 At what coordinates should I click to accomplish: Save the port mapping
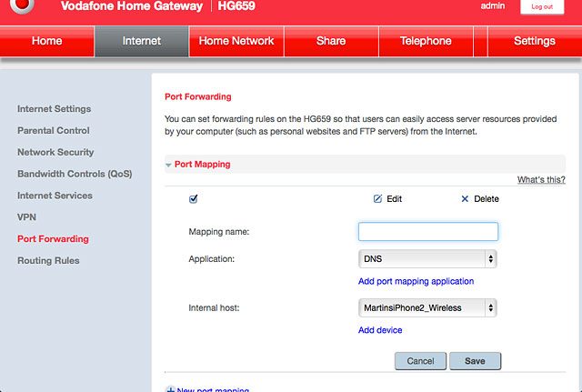pyautogui.click(x=475, y=361)
